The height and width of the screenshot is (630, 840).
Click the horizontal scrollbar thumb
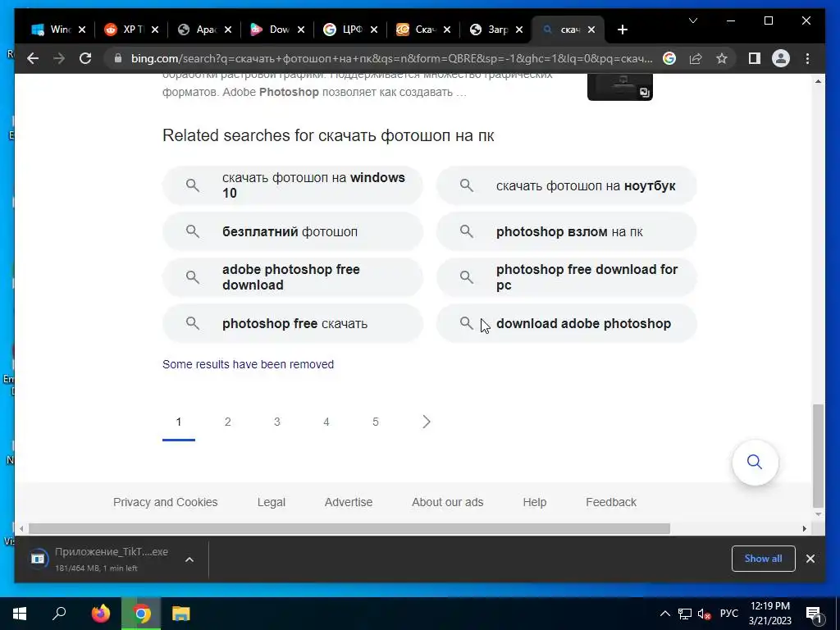click(349, 528)
